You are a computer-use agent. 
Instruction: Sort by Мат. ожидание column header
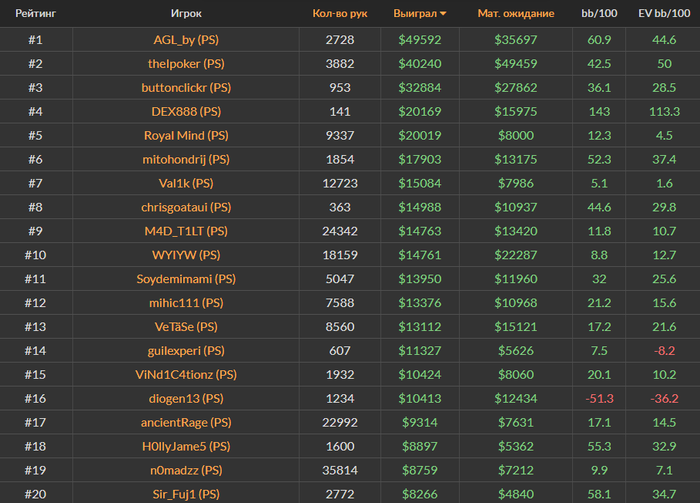click(516, 14)
